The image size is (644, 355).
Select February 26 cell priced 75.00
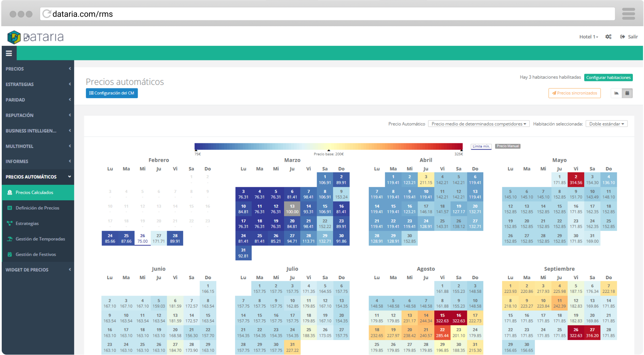tap(143, 238)
